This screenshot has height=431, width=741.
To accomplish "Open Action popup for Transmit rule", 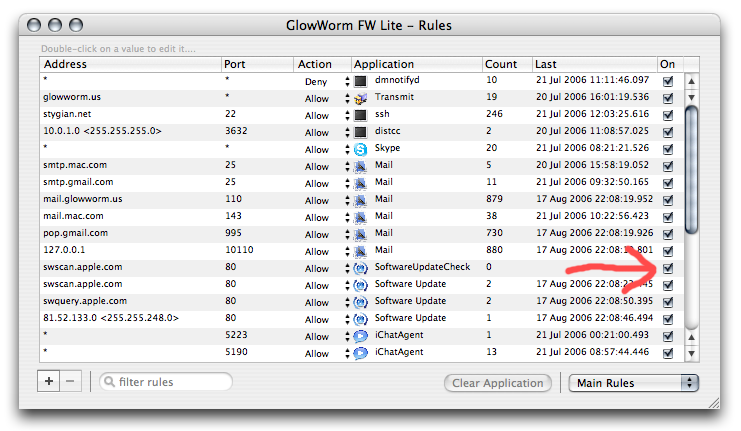I will pos(347,98).
